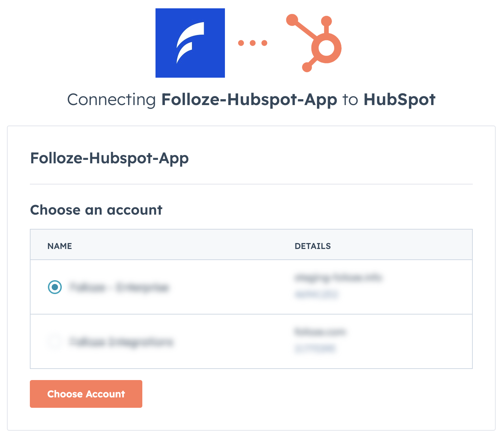Click the 'Choose an account' heading

(96, 210)
